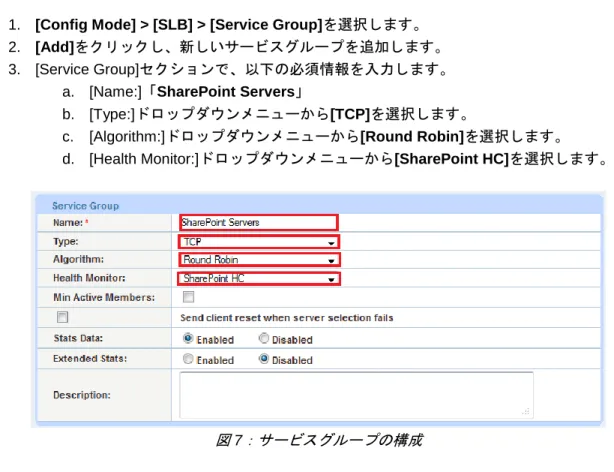This screenshot has width=614, height=472.
Task: Click the 'Type:' field label
Action: 66,241
